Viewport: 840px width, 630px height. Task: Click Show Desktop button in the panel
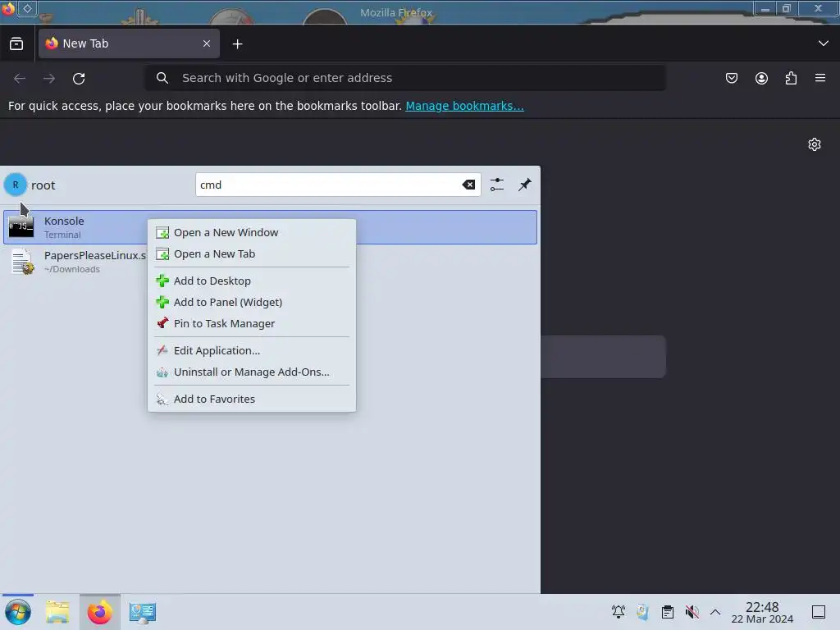tap(819, 612)
